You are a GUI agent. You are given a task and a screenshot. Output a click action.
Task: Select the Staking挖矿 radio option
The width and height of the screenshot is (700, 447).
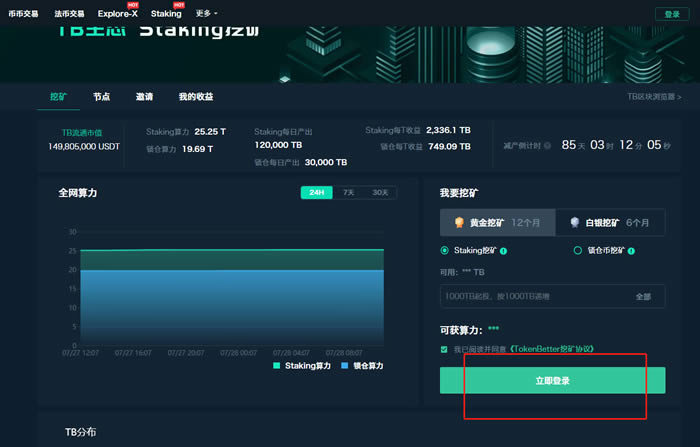445,251
